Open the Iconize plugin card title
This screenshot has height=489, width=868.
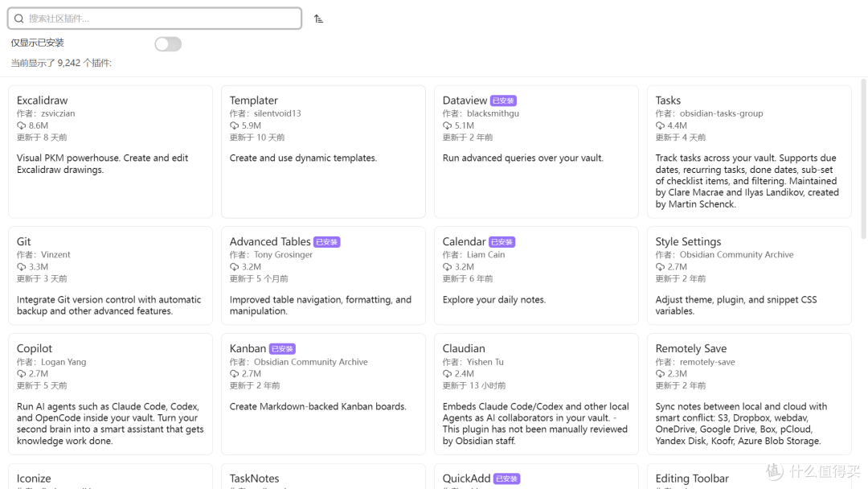click(x=34, y=478)
